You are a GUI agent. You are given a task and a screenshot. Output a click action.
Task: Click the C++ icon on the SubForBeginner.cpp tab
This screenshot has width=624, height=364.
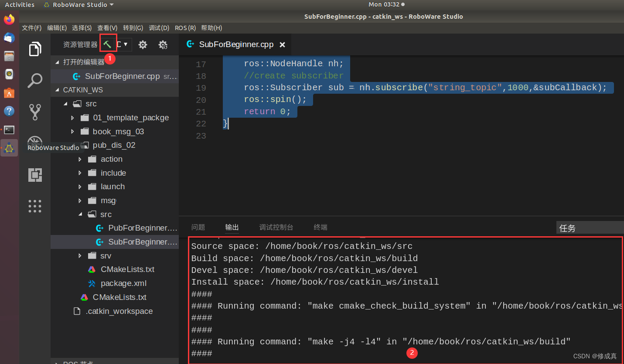190,44
